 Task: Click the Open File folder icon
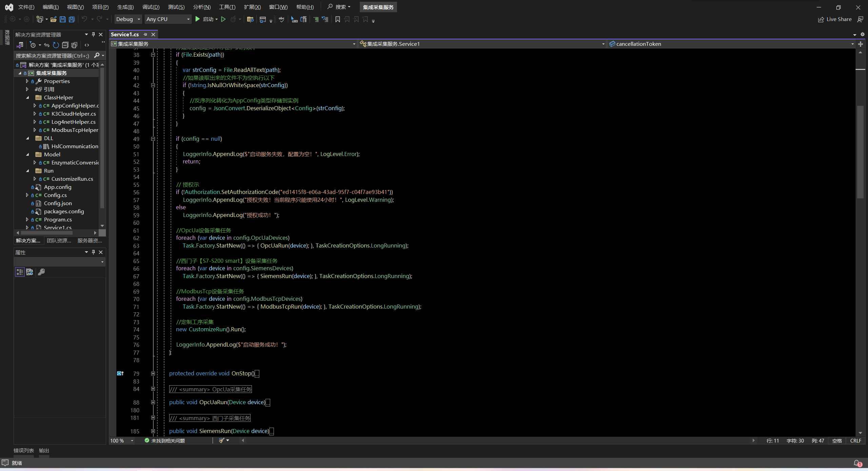54,19
